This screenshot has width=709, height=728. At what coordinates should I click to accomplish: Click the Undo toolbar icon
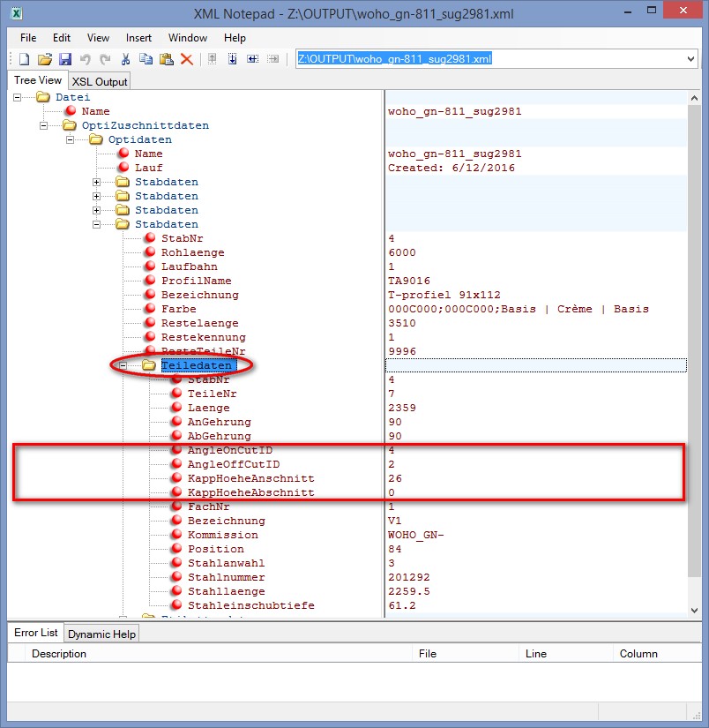(86, 59)
